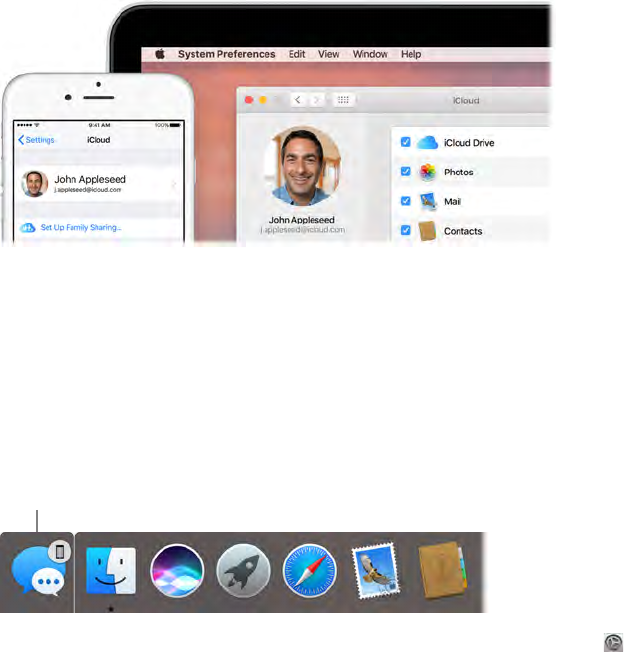Open the System Preferences menu
624x652 pixels.
(227, 54)
